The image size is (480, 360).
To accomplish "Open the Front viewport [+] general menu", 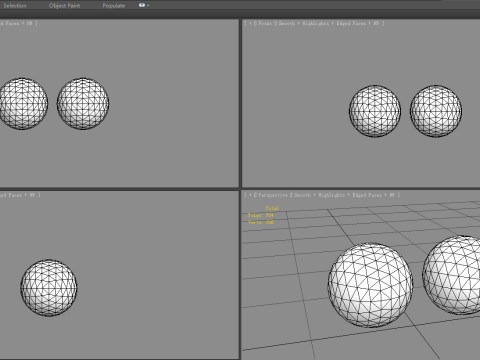I will [x=250, y=23].
